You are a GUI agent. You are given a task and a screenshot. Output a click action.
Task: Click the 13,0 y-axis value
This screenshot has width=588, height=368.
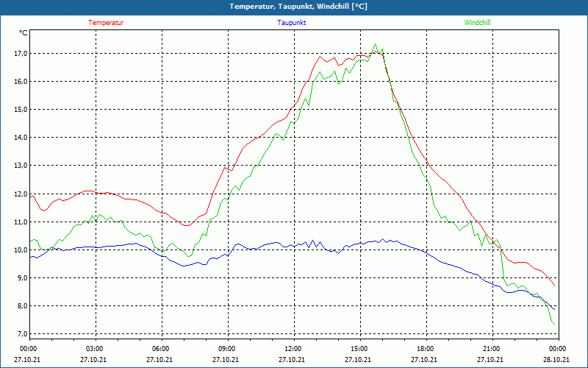[22, 166]
